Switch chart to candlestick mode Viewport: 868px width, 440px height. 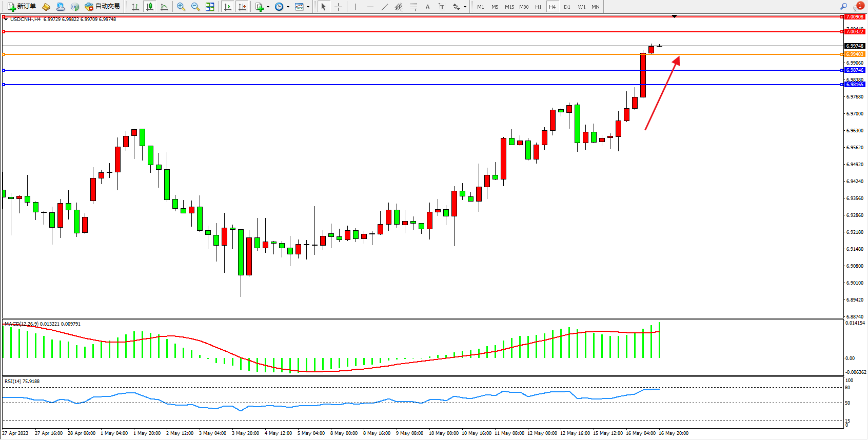tap(150, 7)
